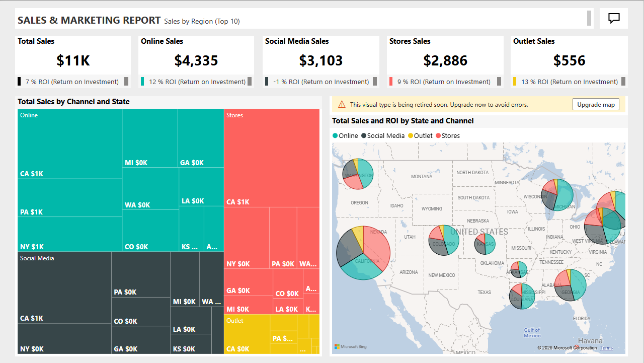
Task: Click the yellow swatch beside 13 % ROI
Action: (x=515, y=82)
